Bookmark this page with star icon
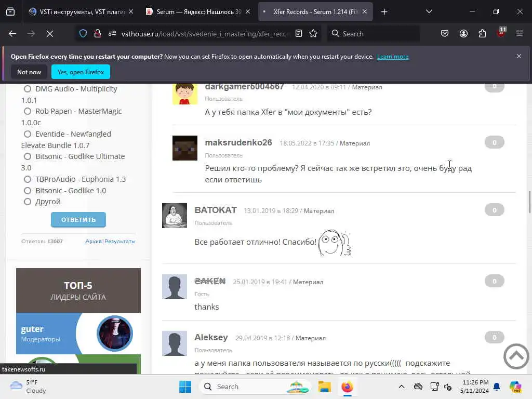 (313, 34)
